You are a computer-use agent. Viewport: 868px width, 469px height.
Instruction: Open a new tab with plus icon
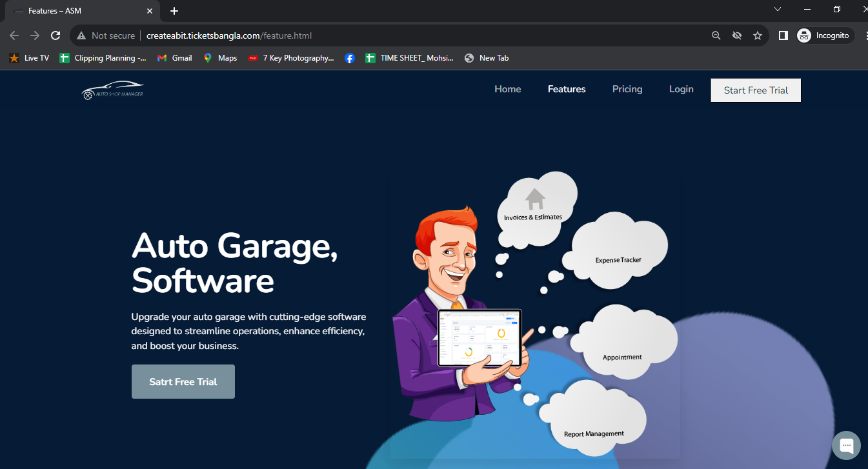pos(174,11)
